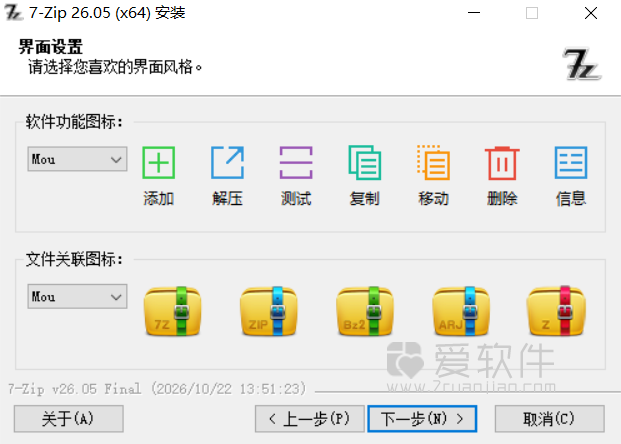Click the 关于(A) button
This screenshot has width=621, height=444.
(x=69, y=419)
